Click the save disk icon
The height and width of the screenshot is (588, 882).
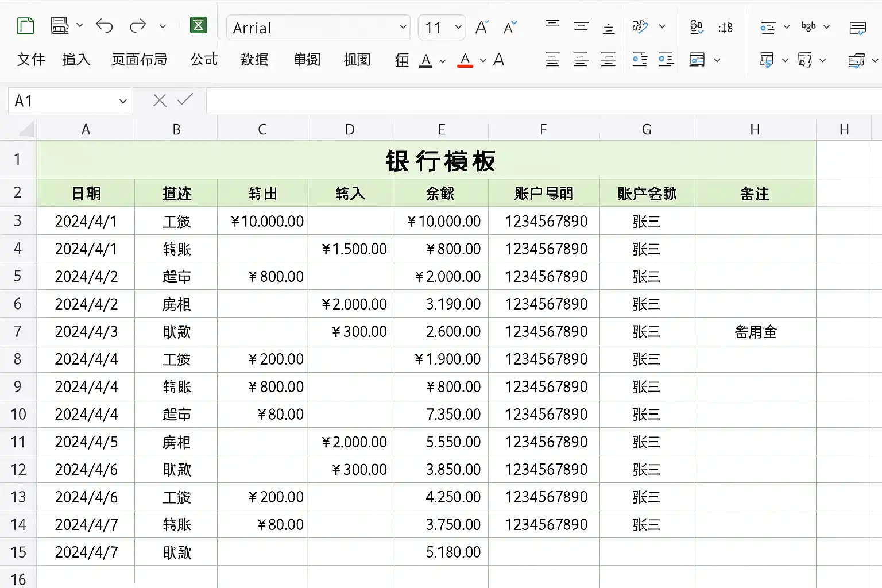click(x=60, y=26)
